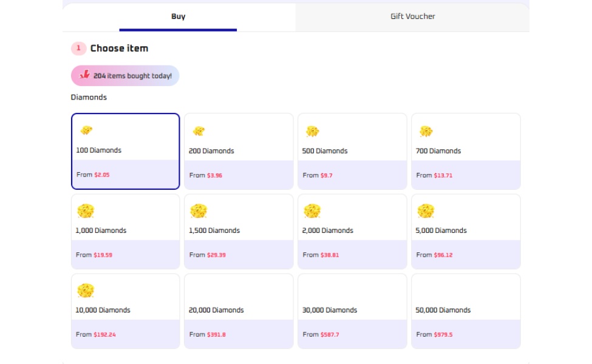Click the 1,500 Diamonds gem pile icon

tap(199, 211)
